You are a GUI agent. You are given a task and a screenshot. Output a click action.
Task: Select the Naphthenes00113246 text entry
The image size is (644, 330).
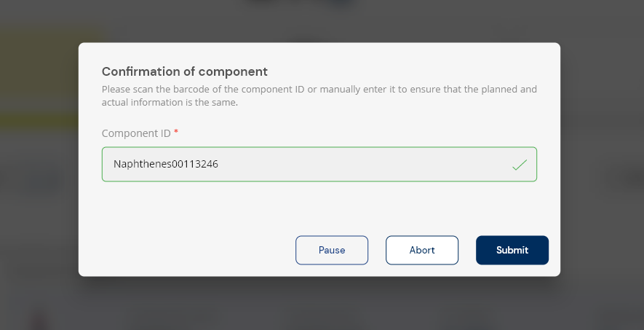click(x=166, y=165)
